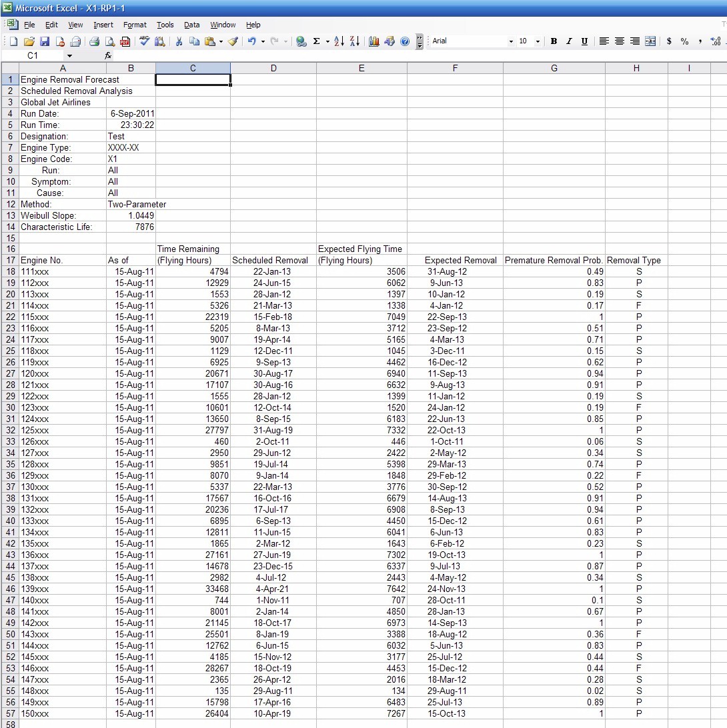Viewport: 727px width, 728px height.
Task: Sort ascending with the A-Z icon
Action: 339,41
